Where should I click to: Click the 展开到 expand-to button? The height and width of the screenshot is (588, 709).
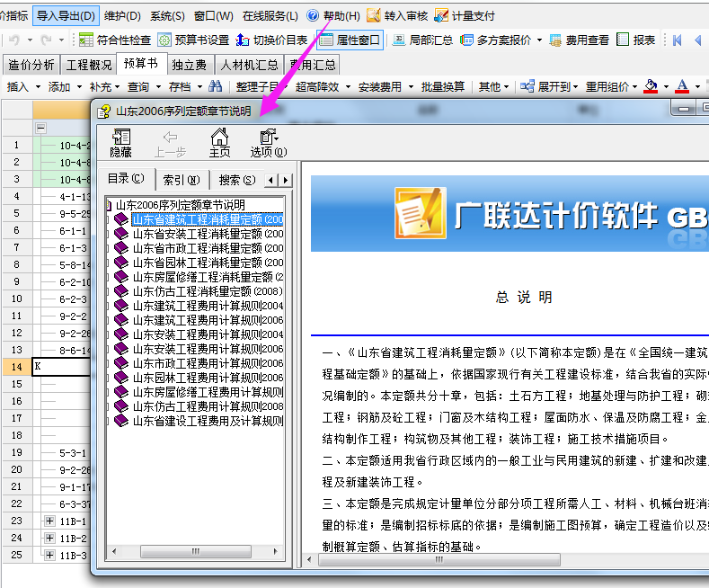click(549, 86)
